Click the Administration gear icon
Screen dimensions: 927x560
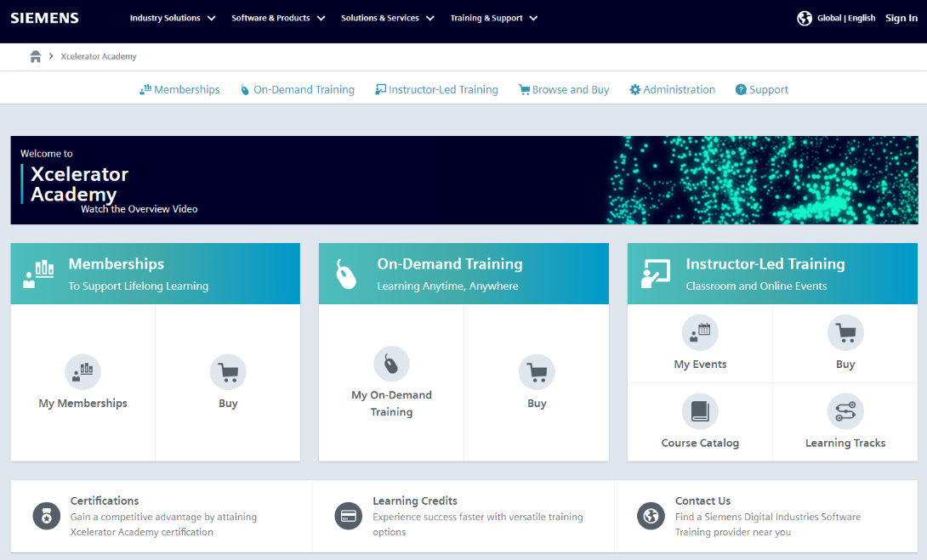(635, 90)
